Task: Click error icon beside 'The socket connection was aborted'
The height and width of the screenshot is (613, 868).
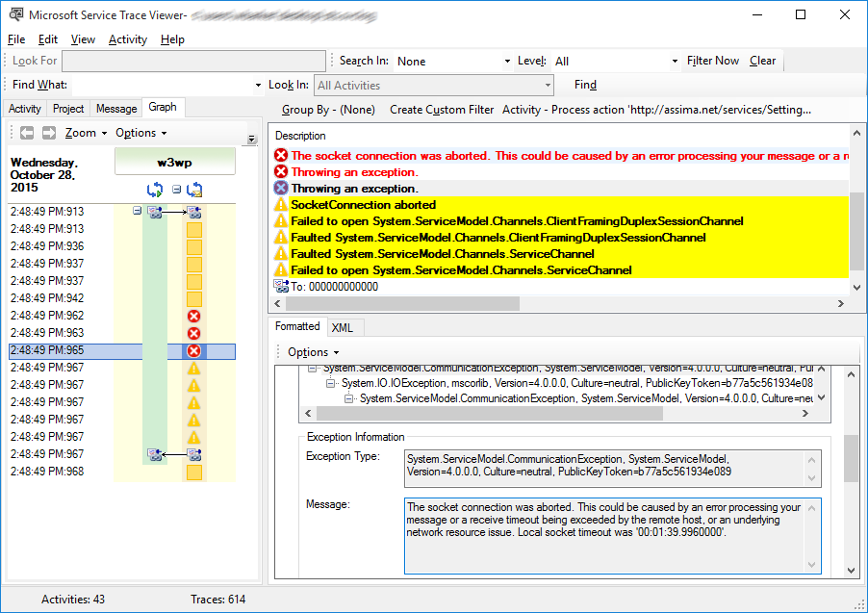Action: click(281, 156)
